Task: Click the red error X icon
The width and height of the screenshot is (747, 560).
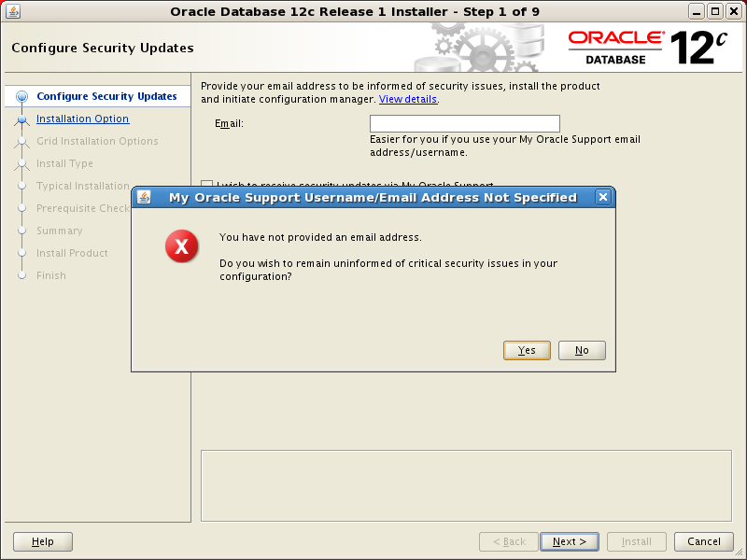Action: pyautogui.click(x=181, y=246)
